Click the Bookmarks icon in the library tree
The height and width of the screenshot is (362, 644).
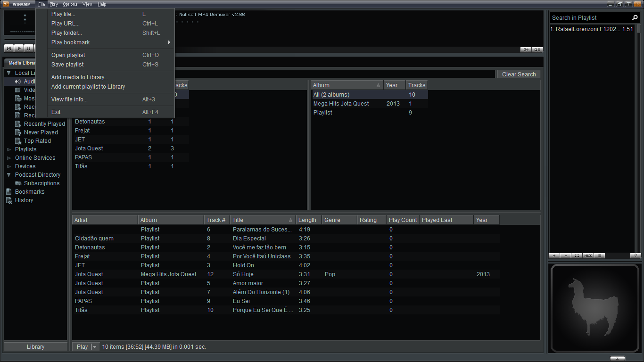pyautogui.click(x=8, y=192)
